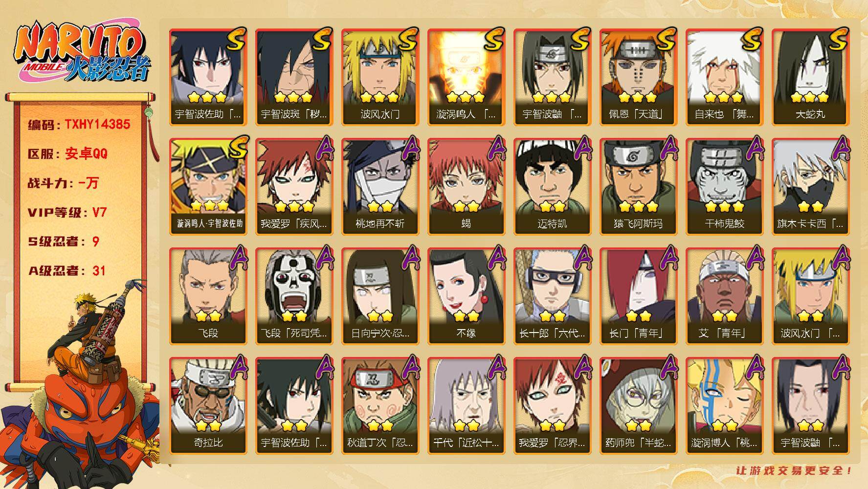Screen dimensions: 868x489
Task: Click the 飞段 ninja portrait card
Action: pos(208,296)
